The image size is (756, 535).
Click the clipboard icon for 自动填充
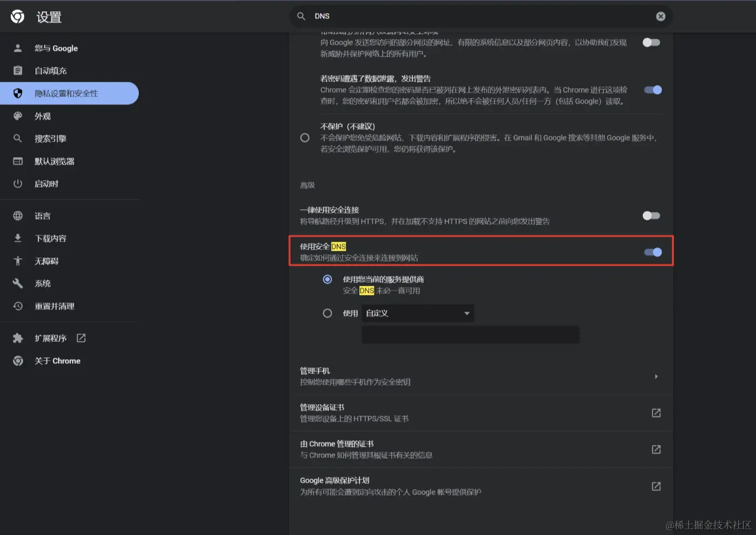tap(18, 71)
